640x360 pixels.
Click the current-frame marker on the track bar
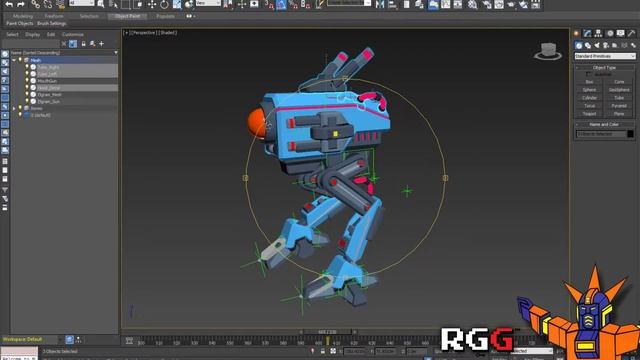[328, 341]
